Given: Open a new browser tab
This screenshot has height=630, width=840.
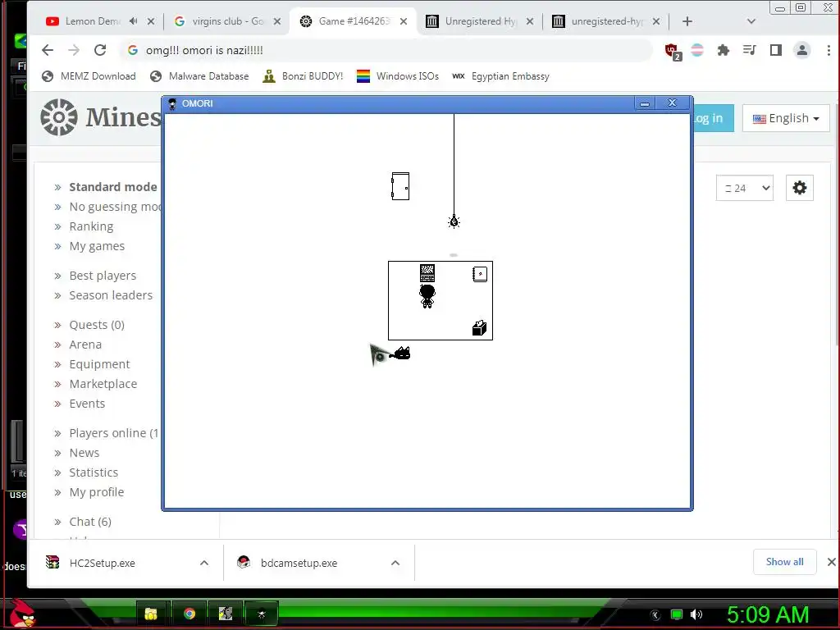Looking at the screenshot, I should (x=687, y=21).
